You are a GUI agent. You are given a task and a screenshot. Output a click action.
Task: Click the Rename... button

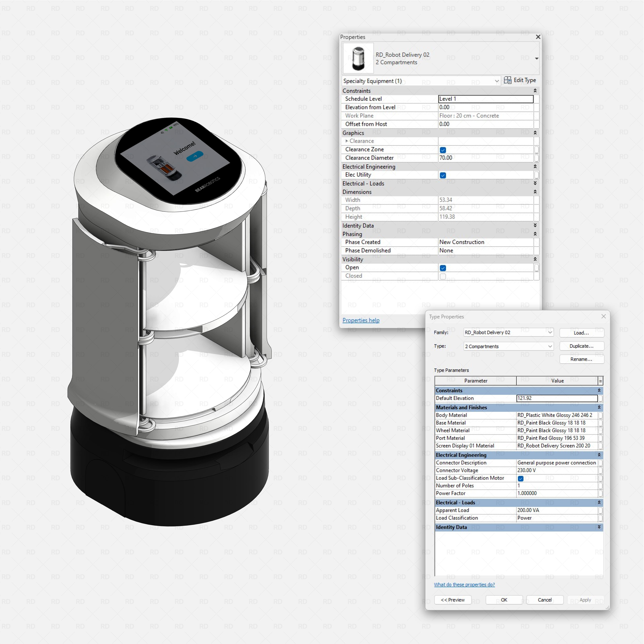coord(582,359)
